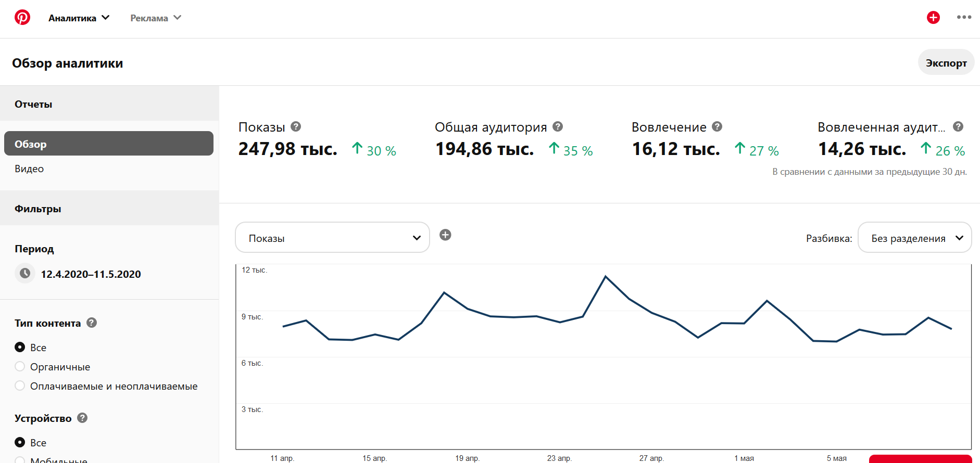Select Оплачиваемые и неоплачиваемые radio option
Viewport: 980px width, 463px height.
click(20, 386)
